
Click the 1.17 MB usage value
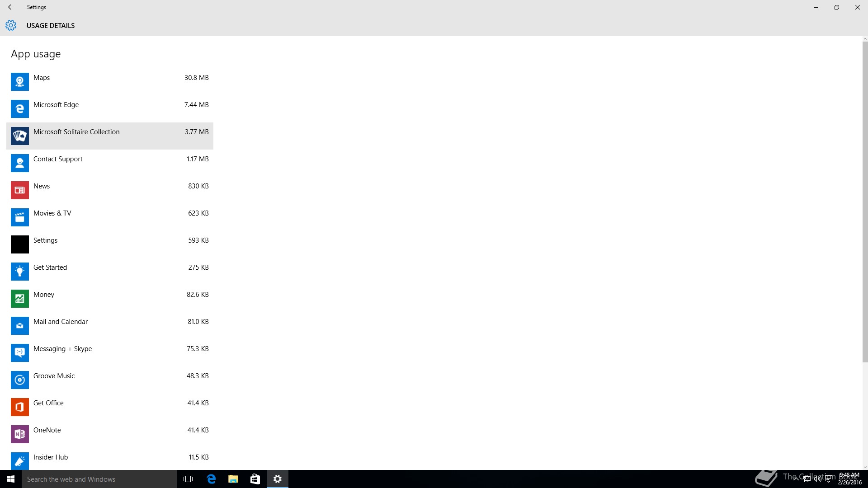[198, 159]
